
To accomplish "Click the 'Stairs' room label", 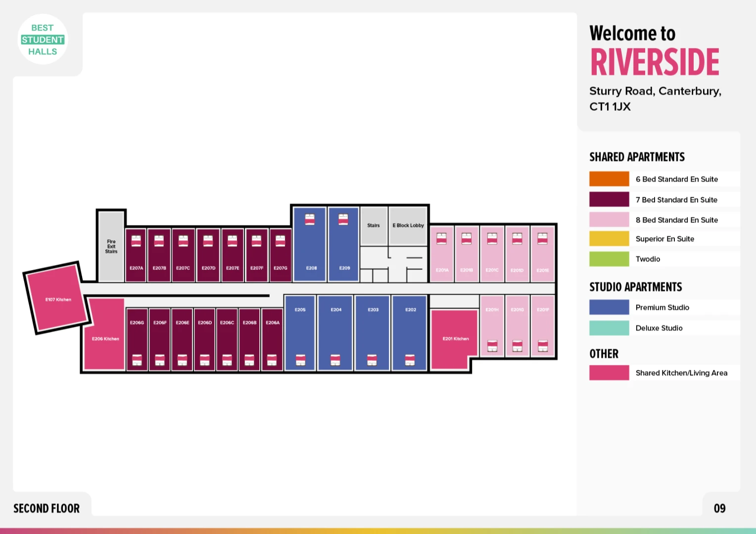I will 374,225.
